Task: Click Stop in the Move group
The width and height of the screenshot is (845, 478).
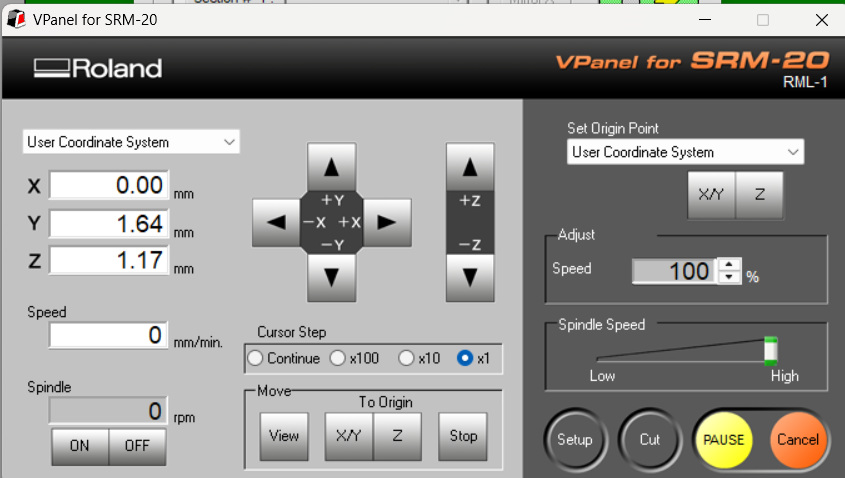Action: pyautogui.click(x=463, y=437)
